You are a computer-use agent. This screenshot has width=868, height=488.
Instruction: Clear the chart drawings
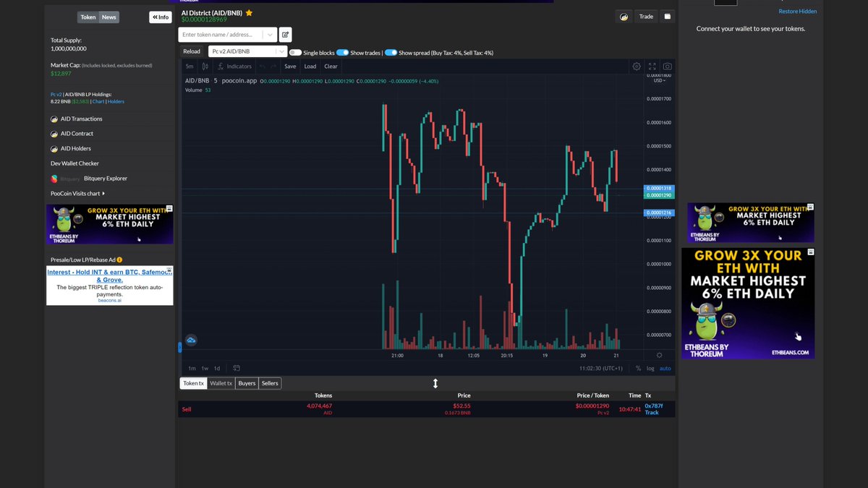[x=331, y=67]
